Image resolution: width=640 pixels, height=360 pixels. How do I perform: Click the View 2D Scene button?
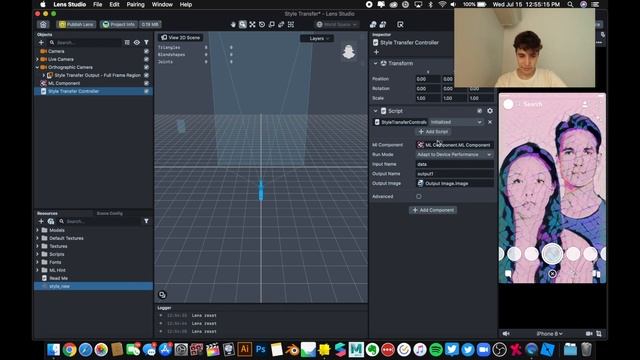pos(180,38)
